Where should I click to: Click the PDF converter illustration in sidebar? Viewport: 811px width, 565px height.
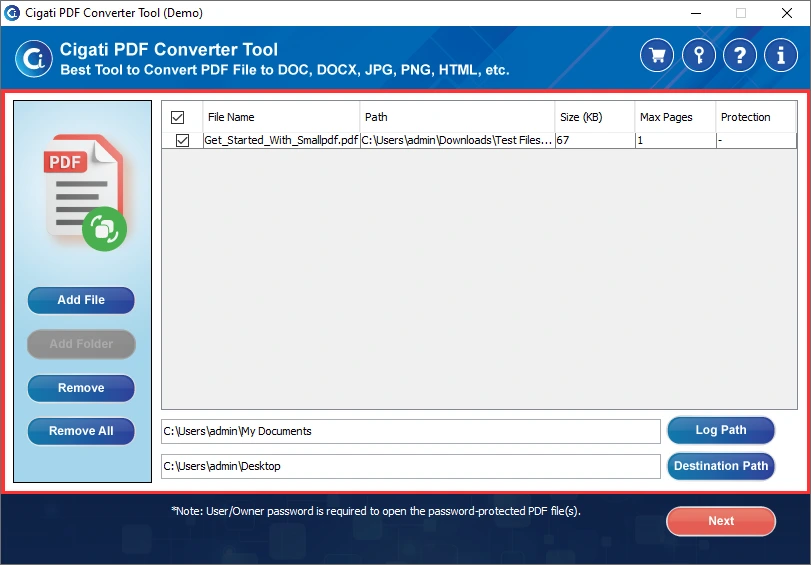(x=85, y=192)
